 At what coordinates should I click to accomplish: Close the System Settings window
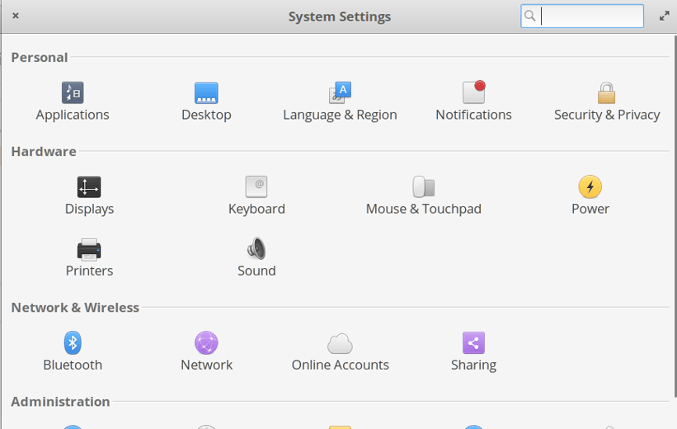(15, 16)
